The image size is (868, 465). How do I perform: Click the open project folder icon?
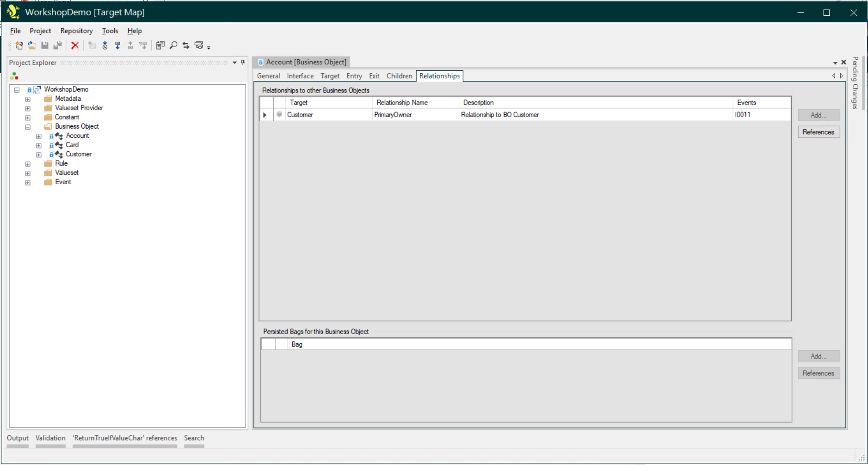(x=32, y=45)
